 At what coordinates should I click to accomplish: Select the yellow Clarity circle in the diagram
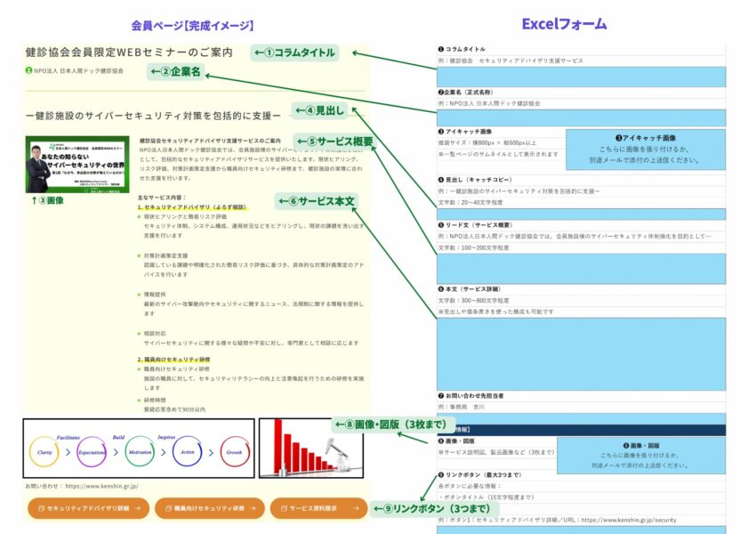point(43,452)
